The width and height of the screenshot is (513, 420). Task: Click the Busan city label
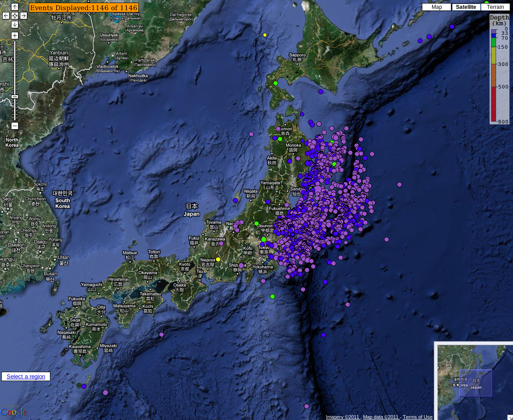tap(50, 276)
